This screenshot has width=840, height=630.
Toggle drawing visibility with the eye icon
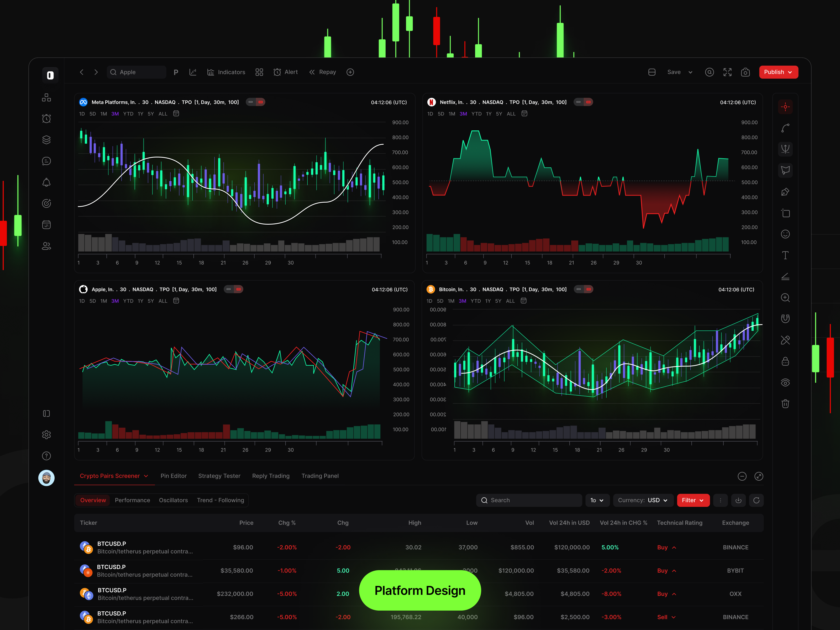click(x=785, y=382)
